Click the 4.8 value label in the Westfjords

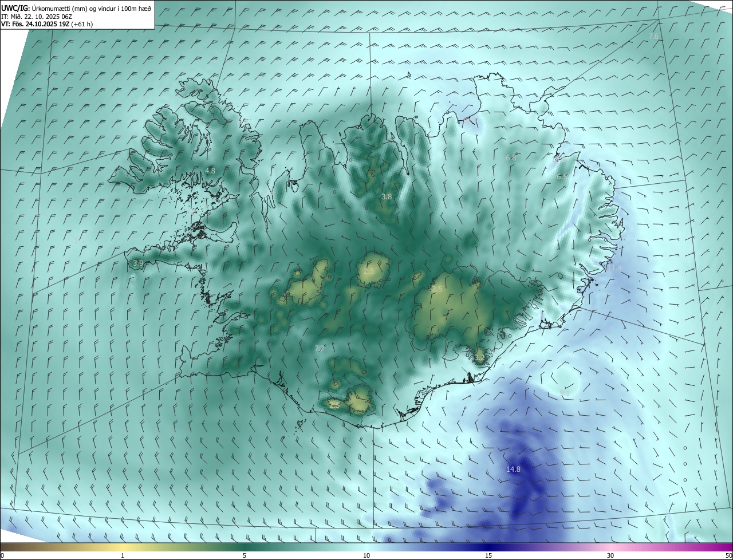pyautogui.click(x=210, y=171)
